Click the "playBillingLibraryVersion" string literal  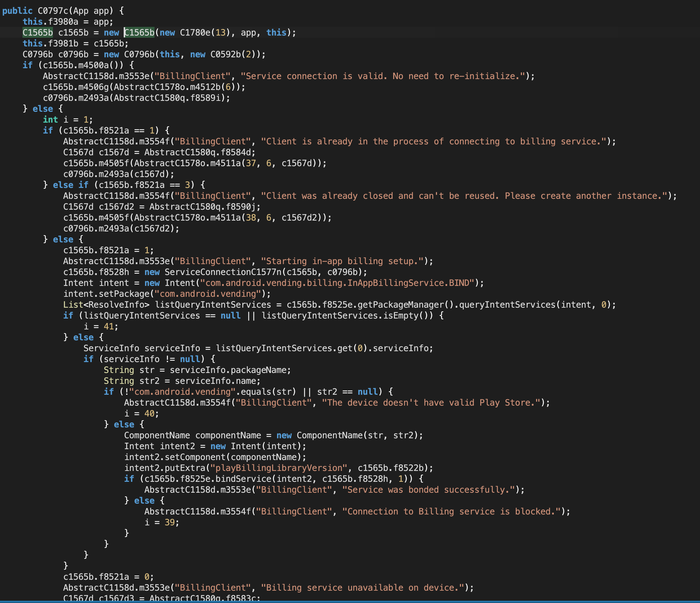pyautogui.click(x=279, y=468)
